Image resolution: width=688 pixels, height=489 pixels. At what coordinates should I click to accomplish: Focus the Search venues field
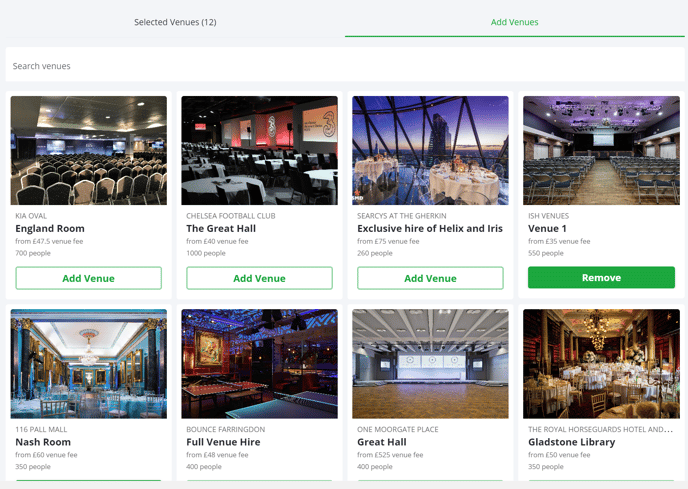[x=345, y=65]
